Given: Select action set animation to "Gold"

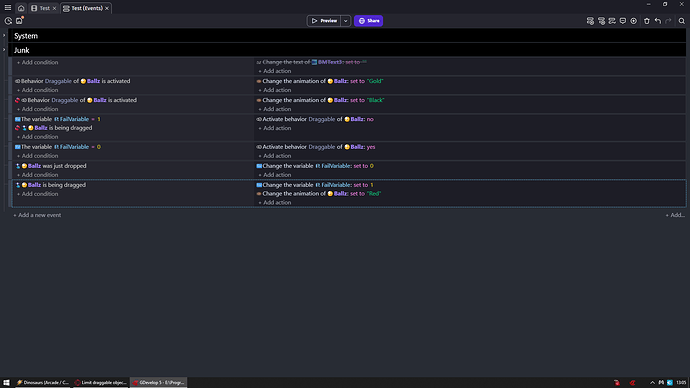Looking at the screenshot, I should pos(320,81).
